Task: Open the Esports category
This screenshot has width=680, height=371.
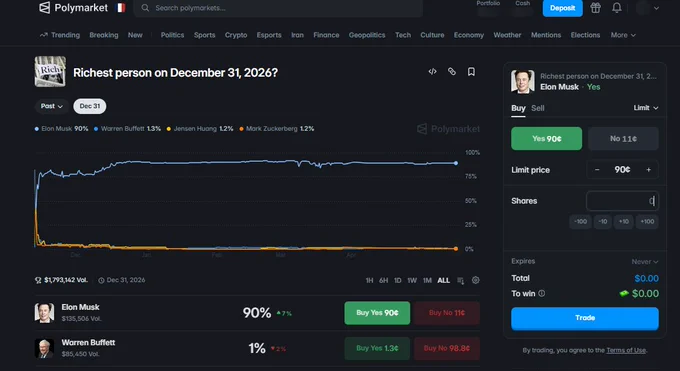Action: pyautogui.click(x=269, y=35)
